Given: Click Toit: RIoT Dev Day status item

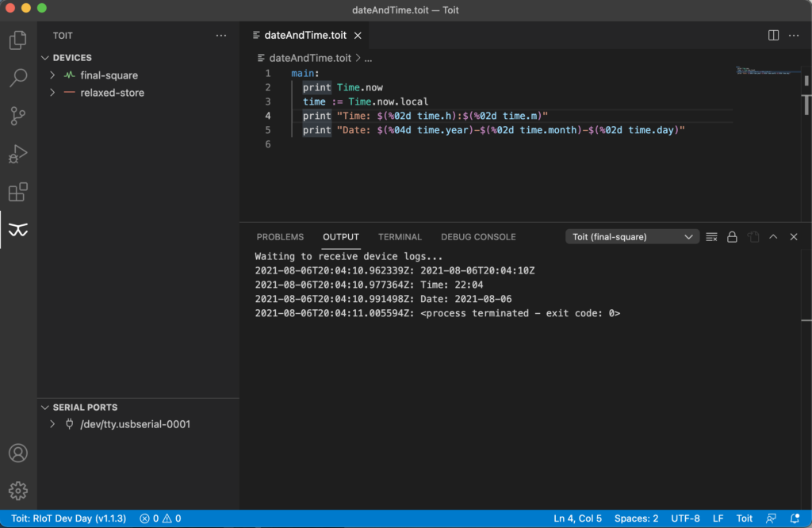Looking at the screenshot, I should 68,518.
